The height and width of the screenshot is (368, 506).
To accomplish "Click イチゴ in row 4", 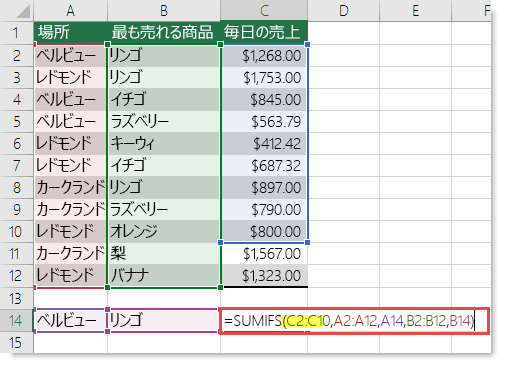I will (164, 99).
